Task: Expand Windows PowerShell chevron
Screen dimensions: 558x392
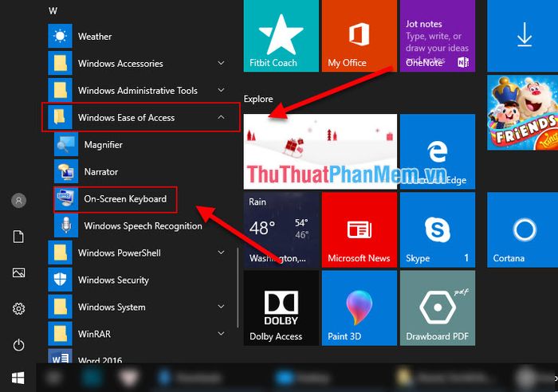Action: (x=221, y=253)
